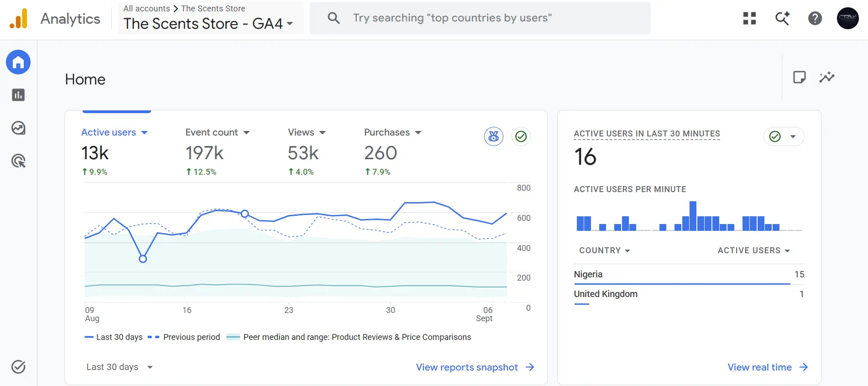Open Explore icon in sidebar
868x386 pixels.
(x=18, y=128)
